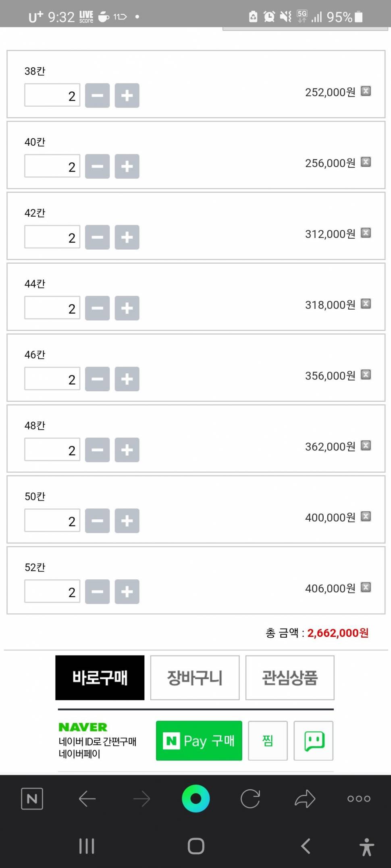Share the page with share arrow icon
This screenshot has height=868, width=391.
coord(305,799)
